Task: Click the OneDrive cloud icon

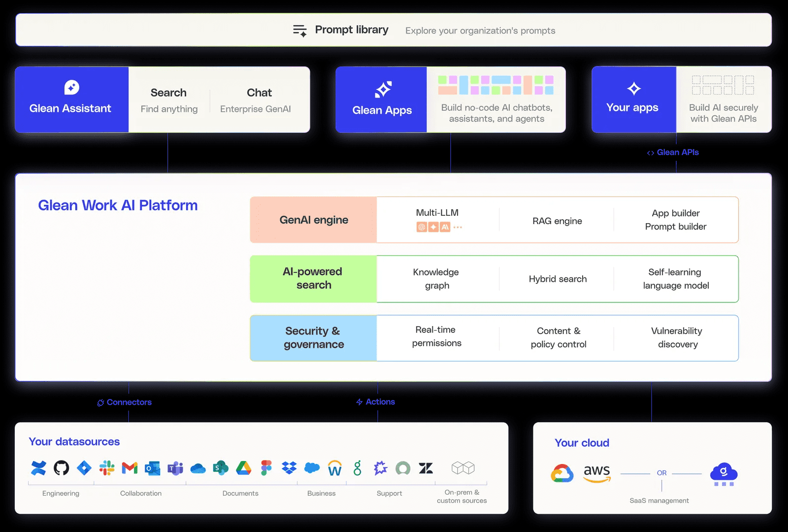Action: 198,468
